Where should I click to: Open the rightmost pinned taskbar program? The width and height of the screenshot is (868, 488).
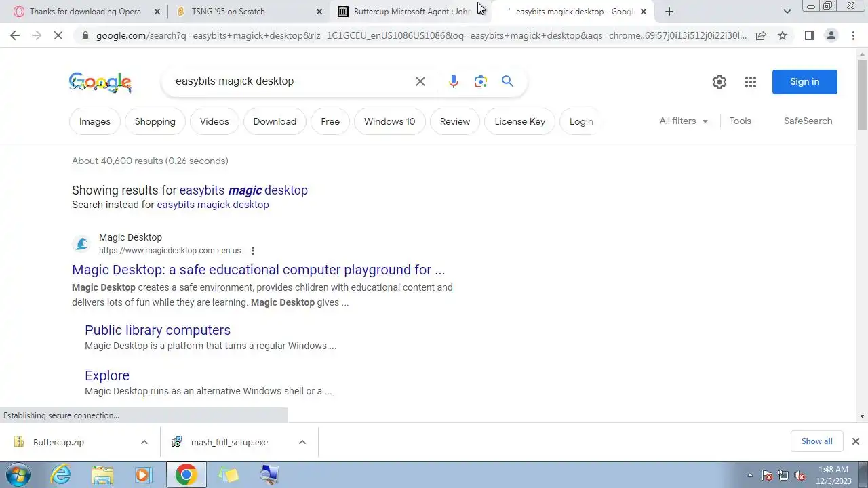pyautogui.click(x=269, y=474)
